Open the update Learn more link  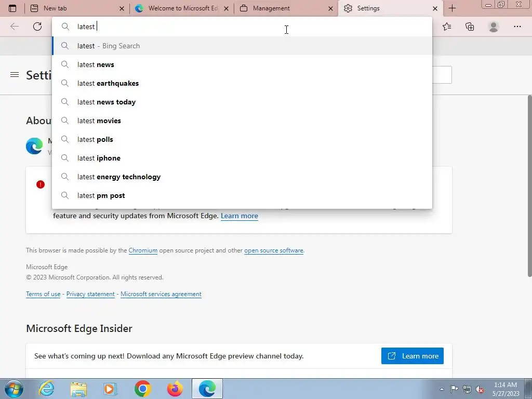[x=239, y=216]
